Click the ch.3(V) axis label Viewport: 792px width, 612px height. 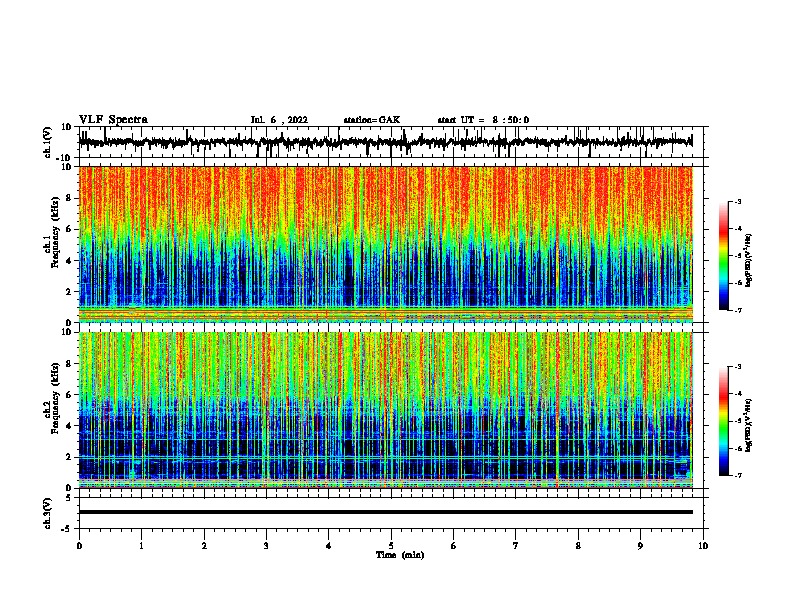coord(48,514)
